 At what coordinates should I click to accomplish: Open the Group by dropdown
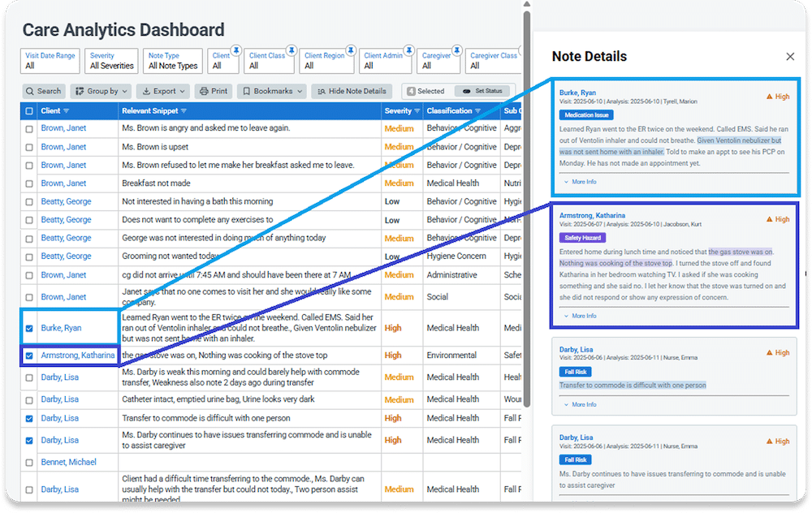click(103, 90)
